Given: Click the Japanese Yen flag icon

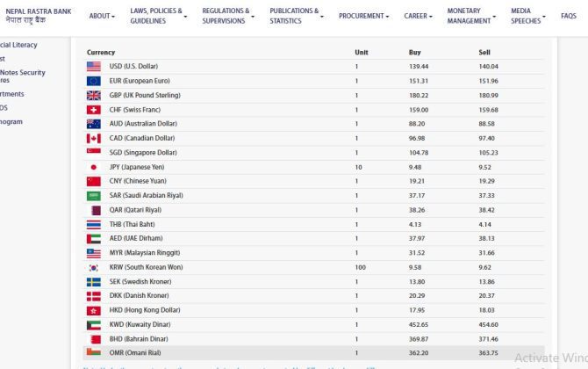Looking at the screenshot, I should 94,167.
